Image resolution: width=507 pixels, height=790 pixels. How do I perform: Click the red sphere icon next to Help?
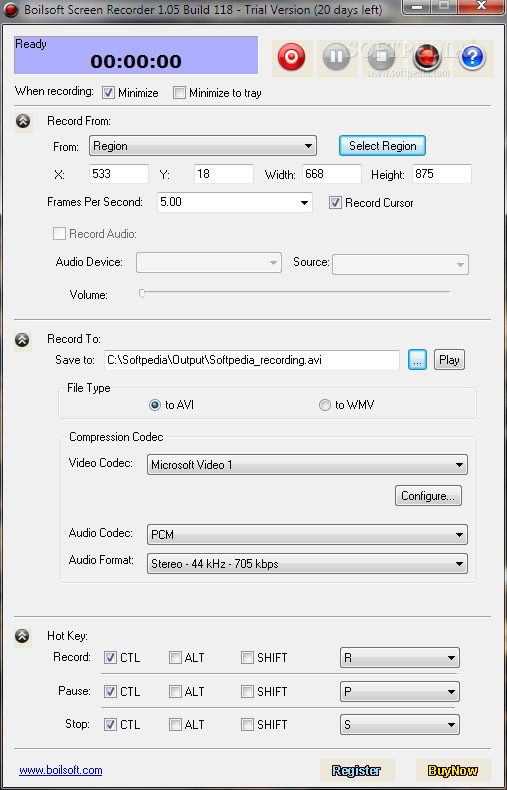(x=427, y=56)
